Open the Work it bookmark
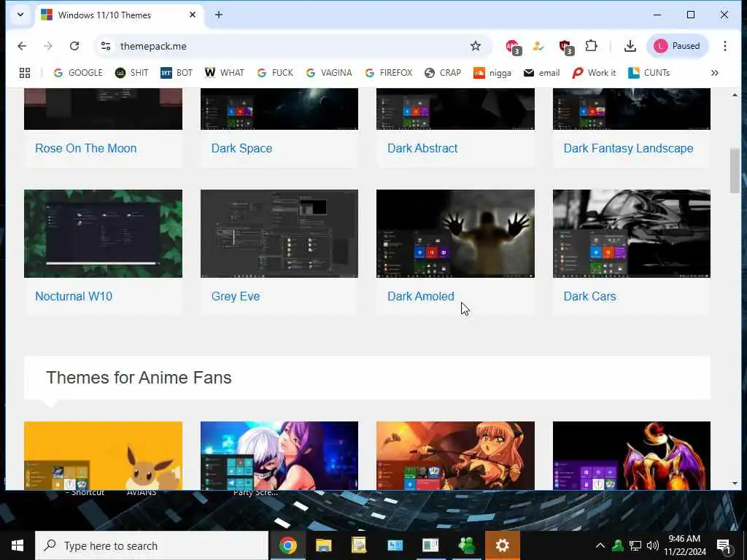 595,73
